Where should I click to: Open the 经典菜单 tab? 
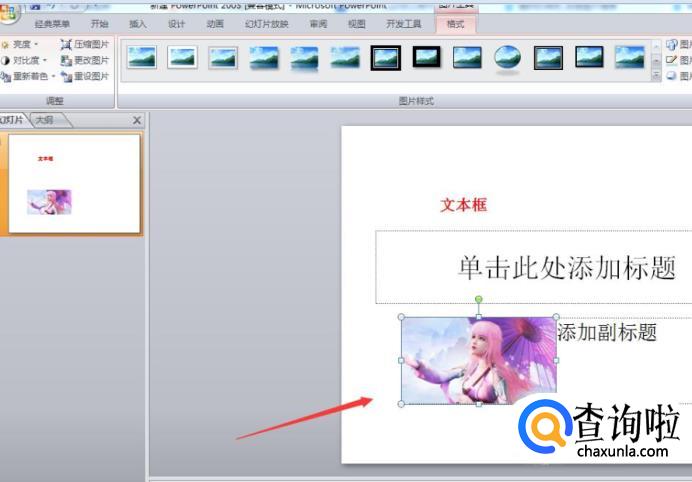point(53,24)
